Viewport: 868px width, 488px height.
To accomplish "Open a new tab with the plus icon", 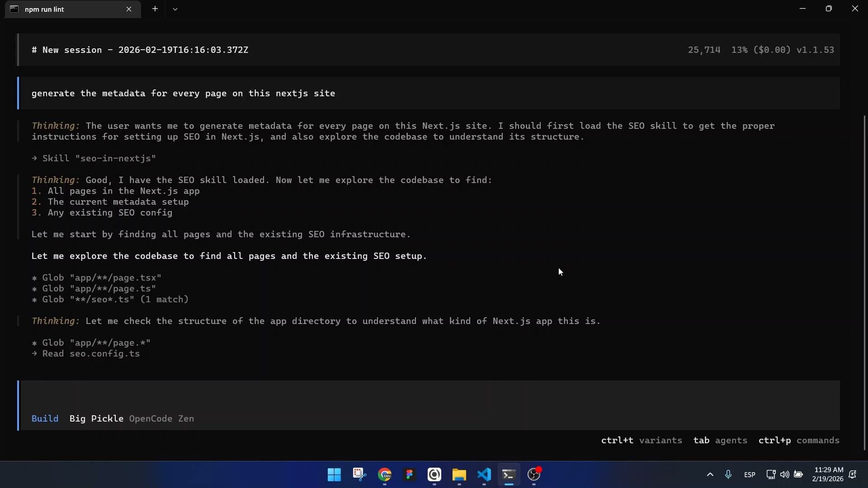I will click(155, 9).
